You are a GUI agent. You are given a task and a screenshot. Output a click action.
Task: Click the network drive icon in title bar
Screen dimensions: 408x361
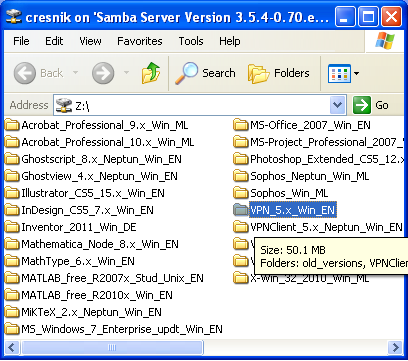[13, 16]
